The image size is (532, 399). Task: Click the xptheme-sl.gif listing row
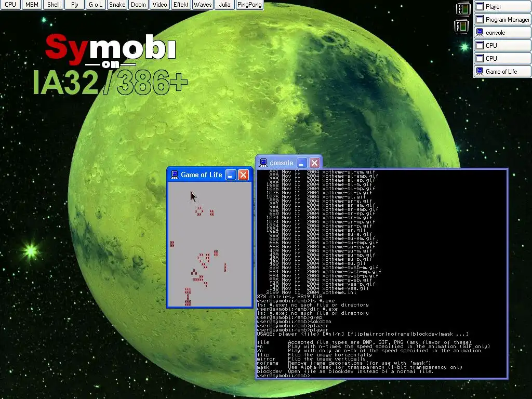316,197
